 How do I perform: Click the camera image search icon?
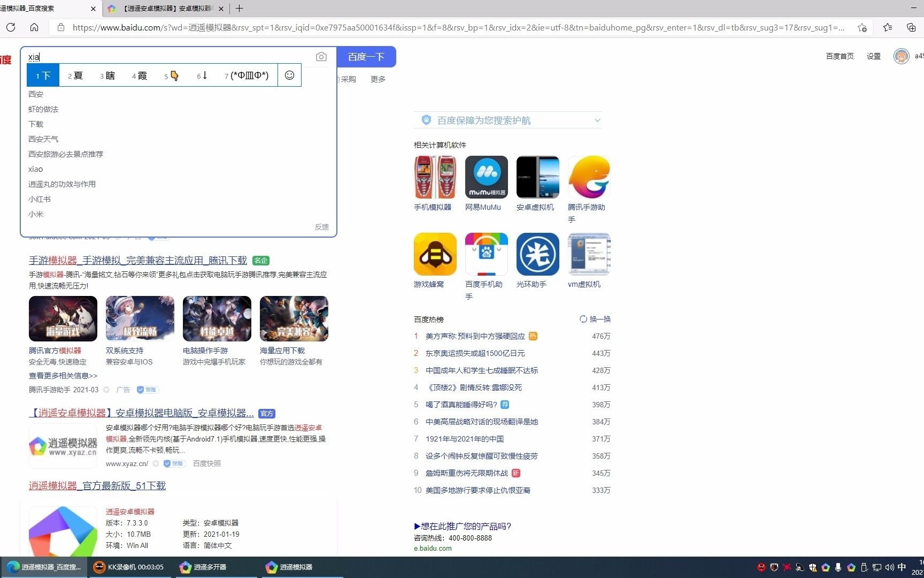[x=321, y=57]
